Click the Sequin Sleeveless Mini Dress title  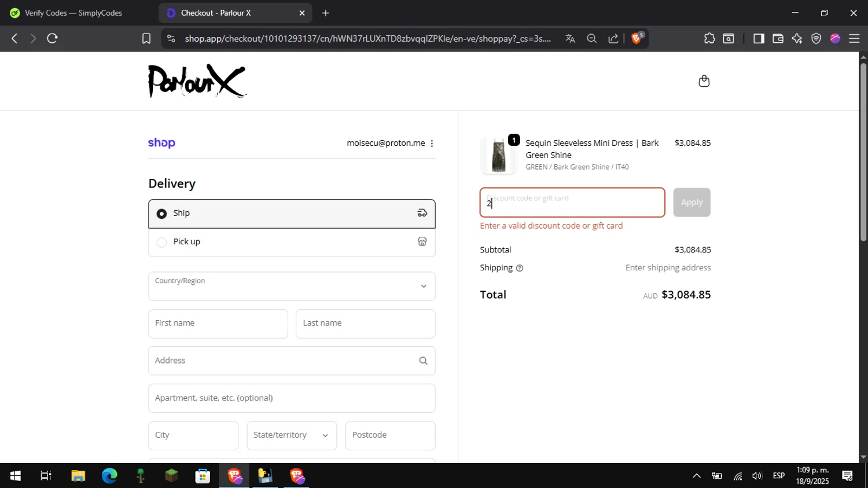coord(592,149)
